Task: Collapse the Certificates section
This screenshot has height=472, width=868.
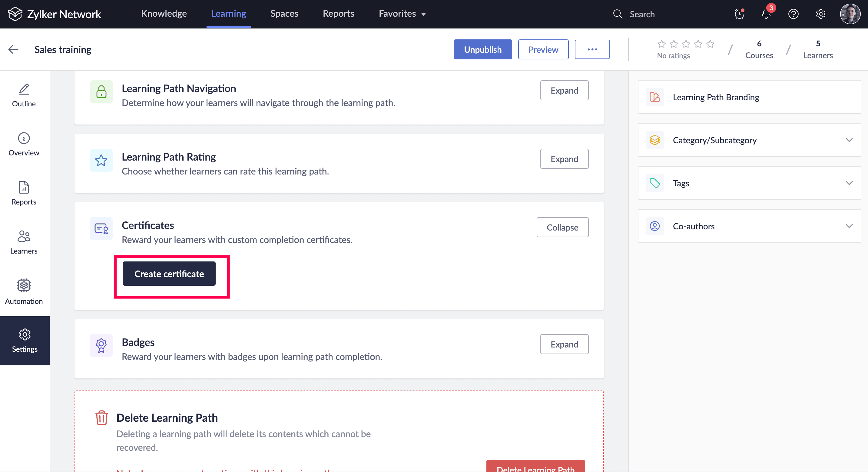Action: (x=562, y=227)
